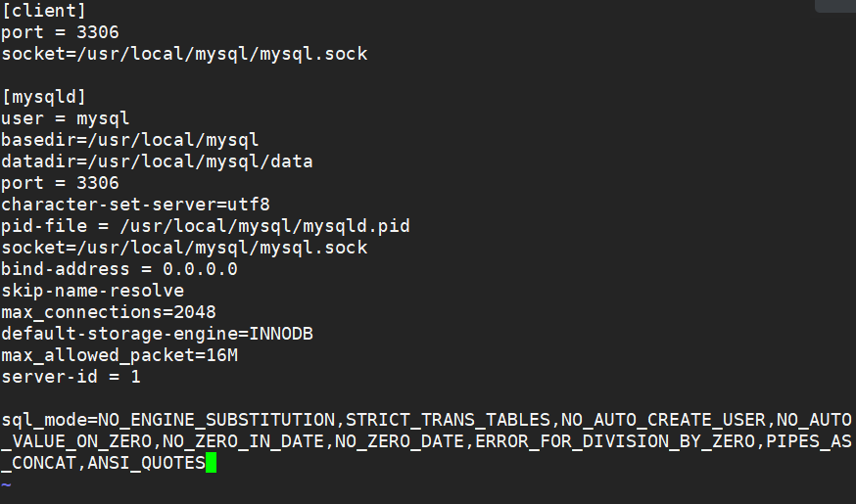Click the [mysqld] section header
856x504 pixels.
tap(44, 97)
